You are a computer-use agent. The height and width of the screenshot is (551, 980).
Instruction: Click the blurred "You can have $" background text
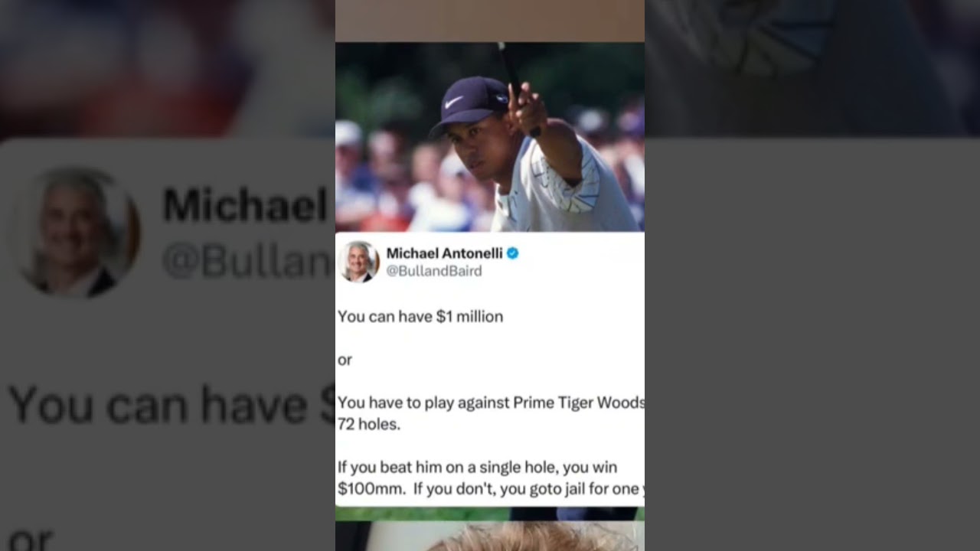[171, 405]
